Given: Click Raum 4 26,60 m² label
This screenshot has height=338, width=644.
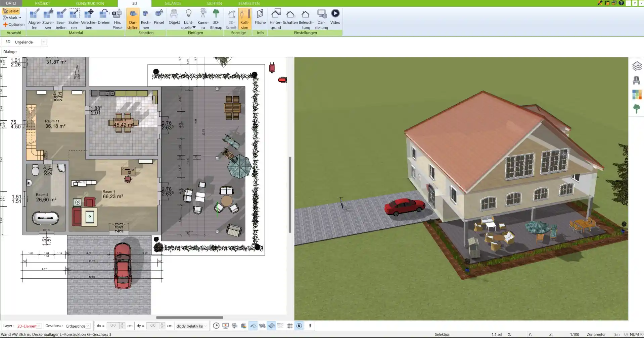Looking at the screenshot, I should pos(46,198).
